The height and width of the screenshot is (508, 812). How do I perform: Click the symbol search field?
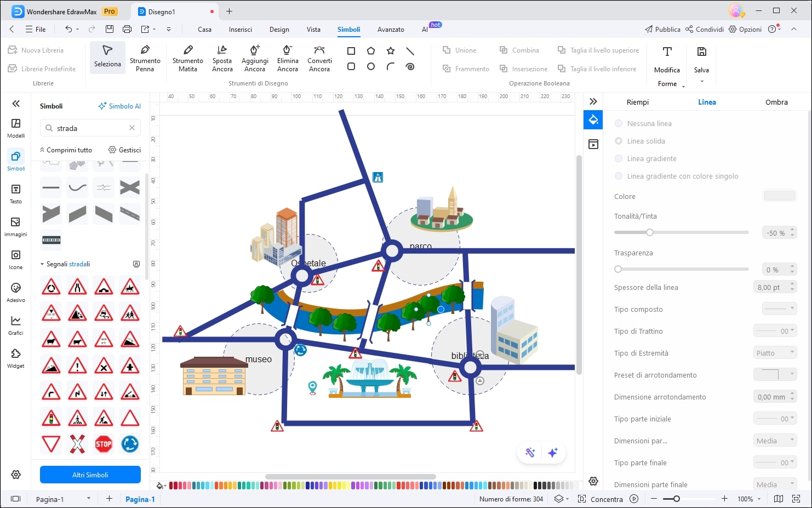90,128
